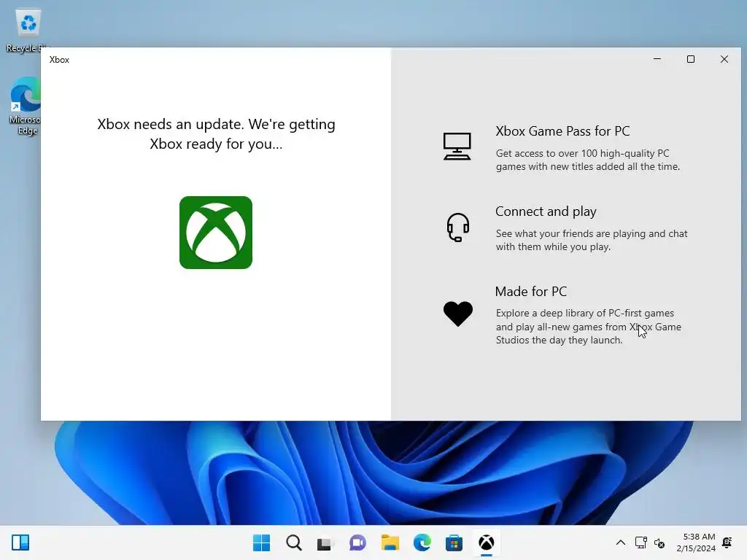Click the 'Get access to over 100' description
Viewport: 747px width, 560px height.
point(588,160)
